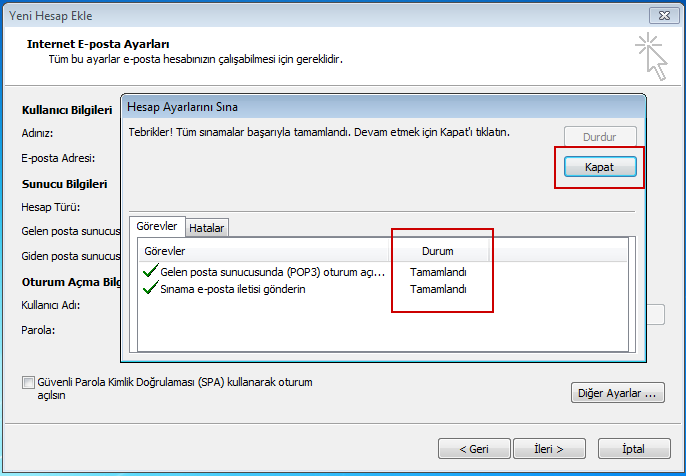Image resolution: width=686 pixels, height=476 pixels.
Task: Click Tamamlandı status of test e-mail task
Action: [438, 289]
